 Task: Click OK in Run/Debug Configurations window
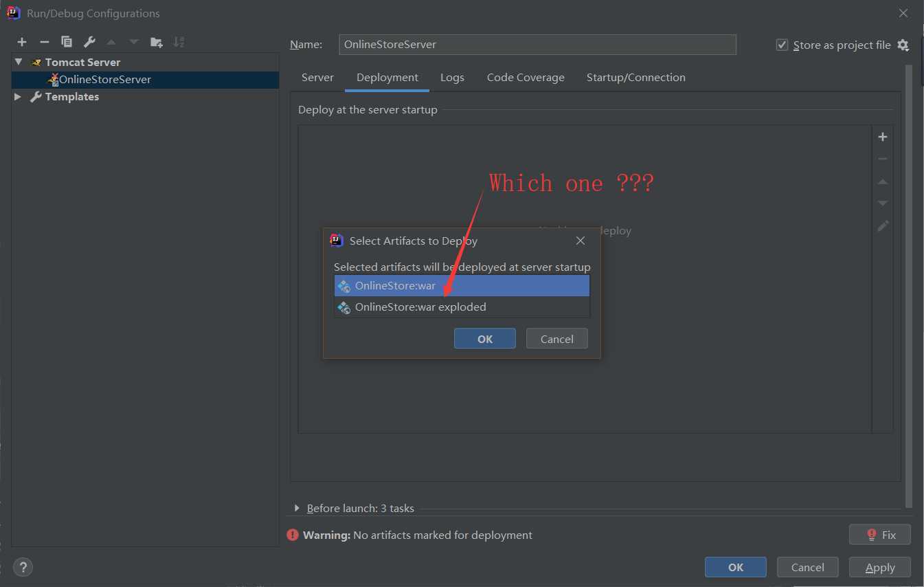click(736, 567)
